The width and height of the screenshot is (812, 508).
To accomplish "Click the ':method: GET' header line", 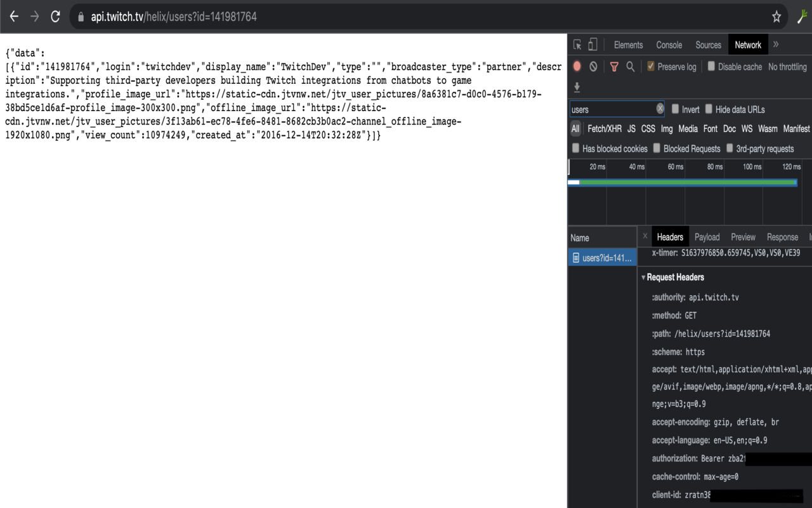I will point(674,316).
